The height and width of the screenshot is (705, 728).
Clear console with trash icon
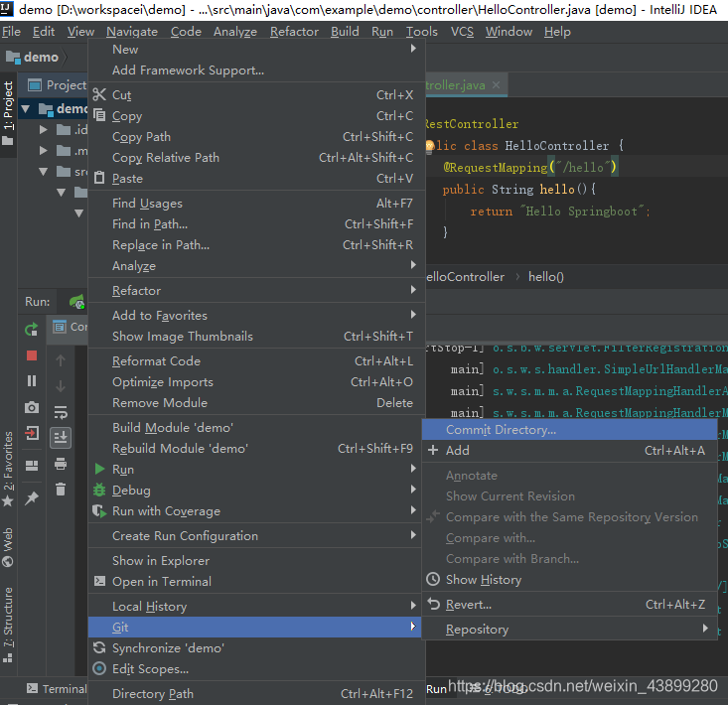click(61, 490)
